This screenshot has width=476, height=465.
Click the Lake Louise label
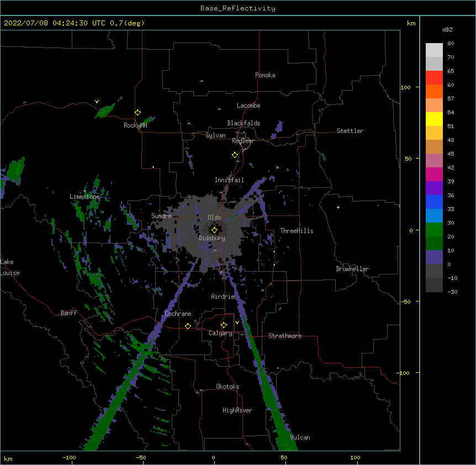click(10, 267)
